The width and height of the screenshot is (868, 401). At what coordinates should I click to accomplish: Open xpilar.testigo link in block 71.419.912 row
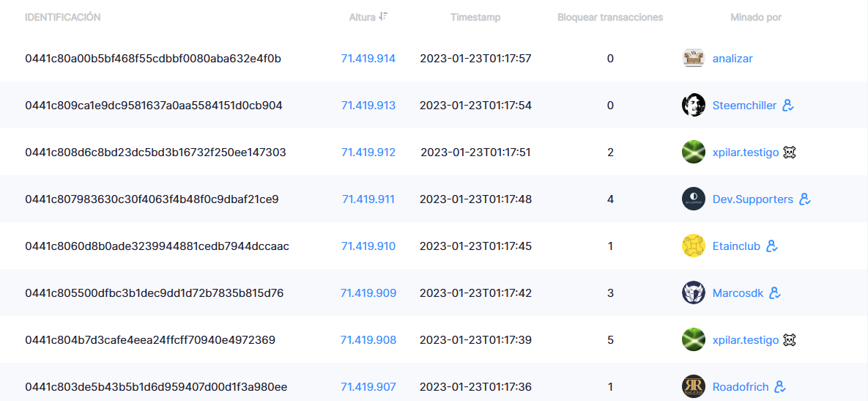click(746, 152)
